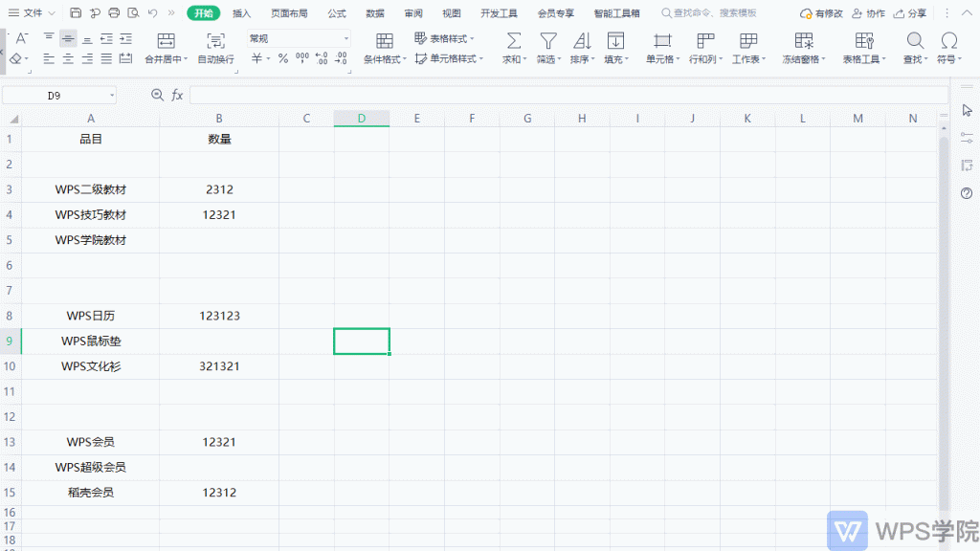Image resolution: width=980 pixels, height=551 pixels.
Task: Apply the currency ¥ format
Action: point(256,58)
